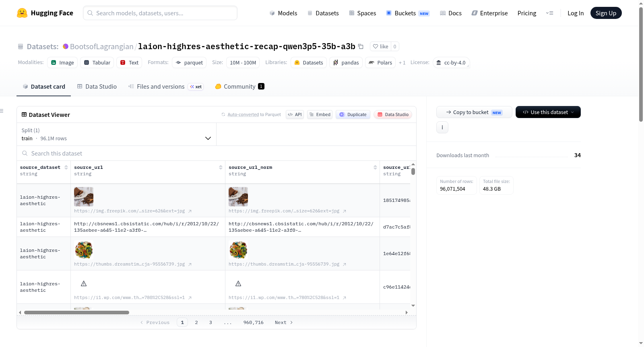Click the search magnifier icon in top bar
The image size is (644, 347).
click(90, 13)
